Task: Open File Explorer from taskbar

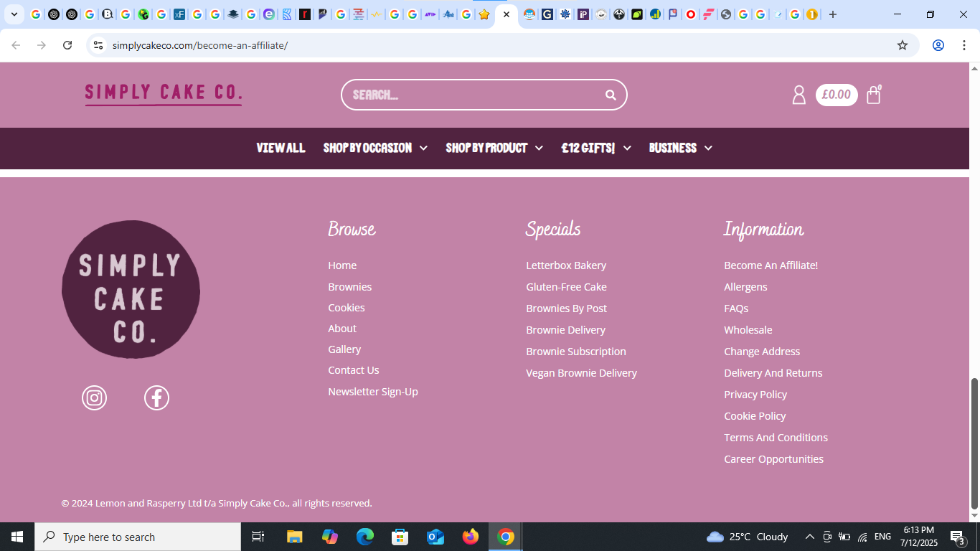Action: (x=294, y=537)
